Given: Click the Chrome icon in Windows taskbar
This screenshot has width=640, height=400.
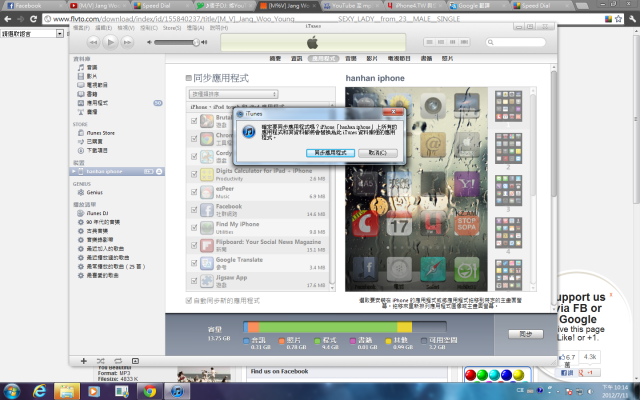Looking at the screenshot, I should (x=149, y=391).
